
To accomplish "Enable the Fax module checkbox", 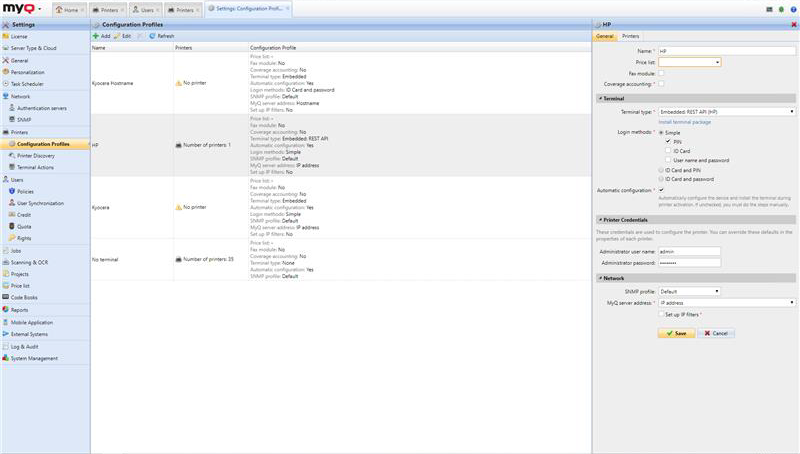I will point(661,73).
